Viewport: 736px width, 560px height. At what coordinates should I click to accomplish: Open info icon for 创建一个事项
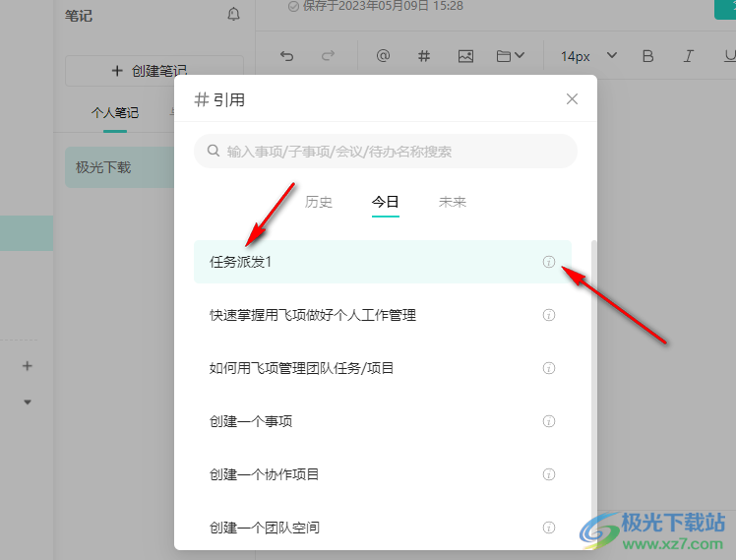(x=549, y=421)
